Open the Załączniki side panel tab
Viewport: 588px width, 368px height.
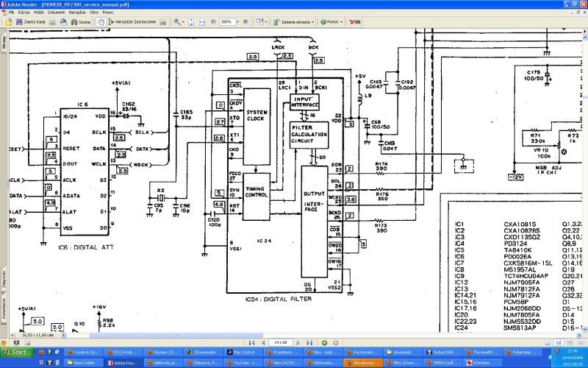click(4, 279)
